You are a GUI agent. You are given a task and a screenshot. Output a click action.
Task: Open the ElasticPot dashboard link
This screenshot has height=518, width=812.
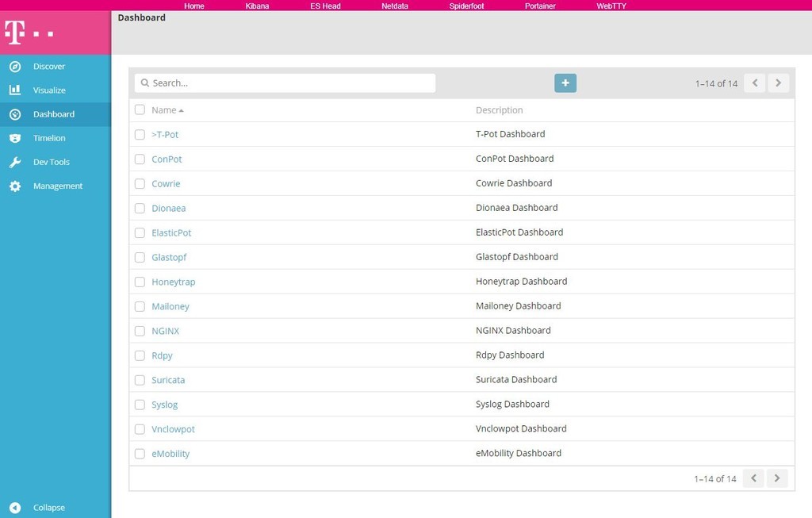pos(171,233)
